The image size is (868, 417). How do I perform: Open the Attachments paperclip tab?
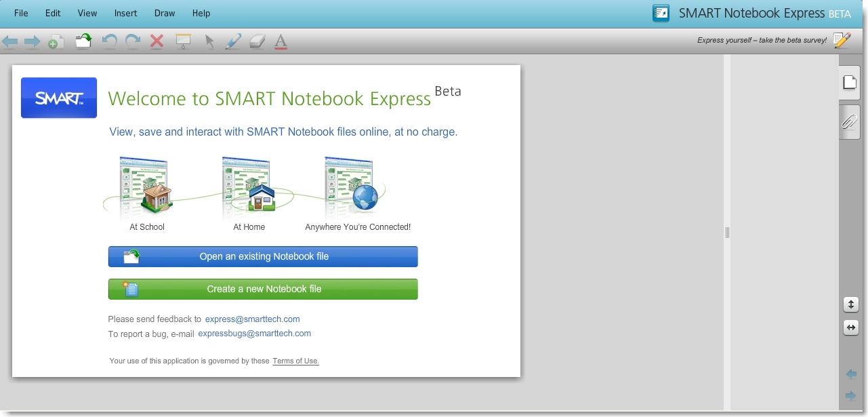[850, 122]
